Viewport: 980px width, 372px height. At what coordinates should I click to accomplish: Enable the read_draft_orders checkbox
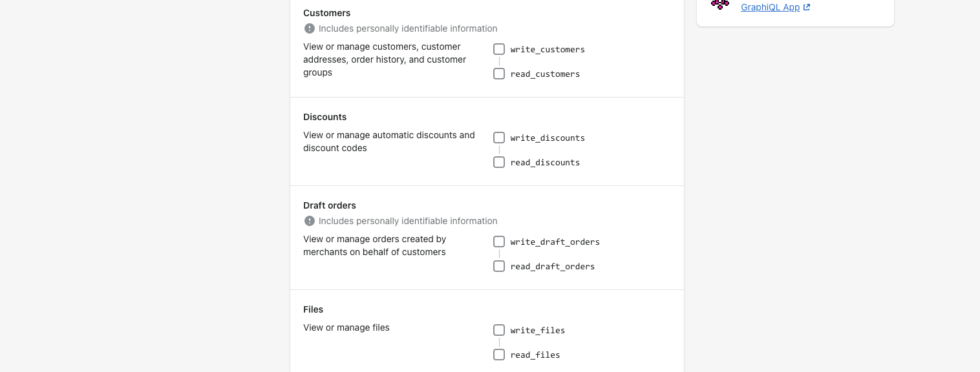[499, 266]
